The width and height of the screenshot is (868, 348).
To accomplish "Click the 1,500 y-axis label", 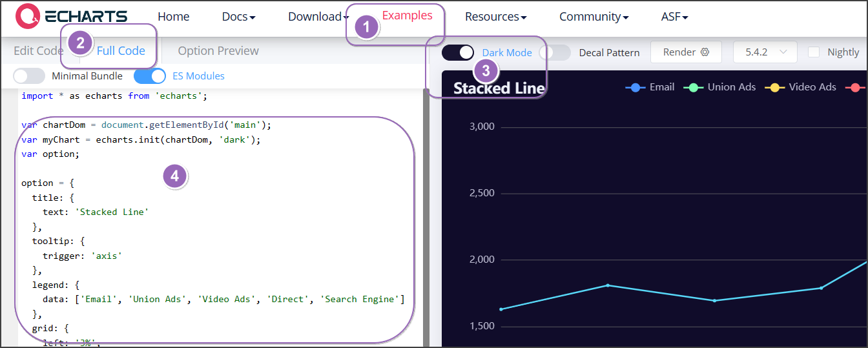I will [x=480, y=326].
